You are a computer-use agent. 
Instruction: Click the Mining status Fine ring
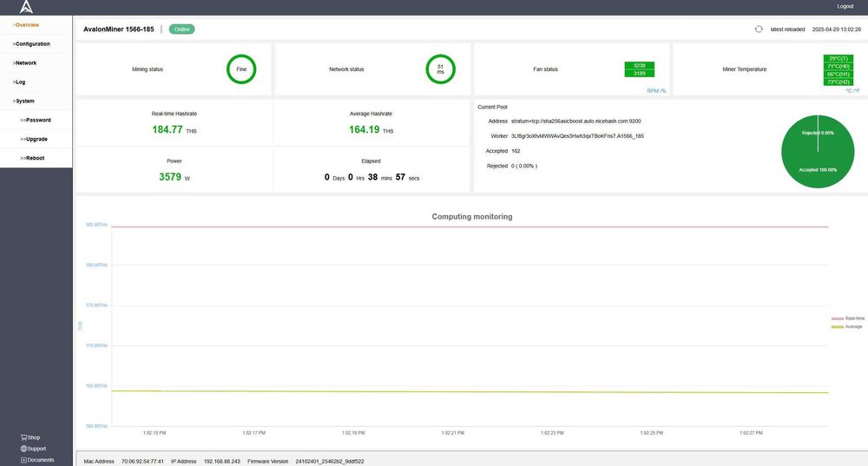point(241,69)
